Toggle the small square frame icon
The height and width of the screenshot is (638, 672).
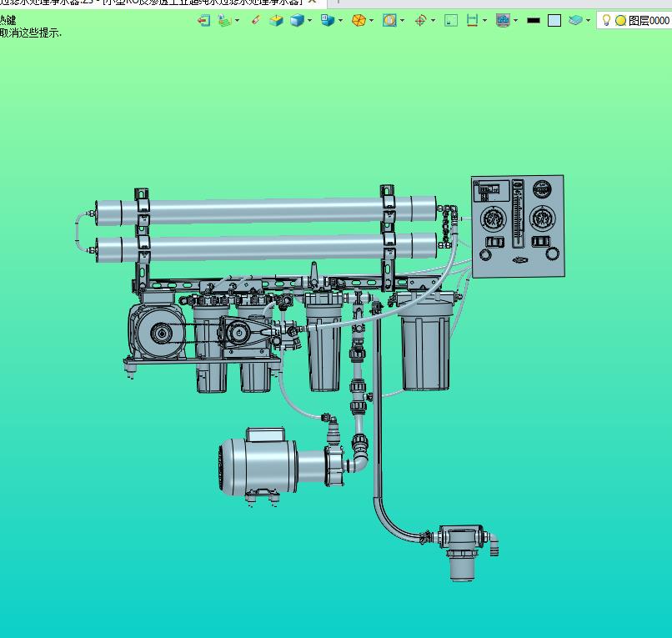pyautogui.click(x=451, y=20)
